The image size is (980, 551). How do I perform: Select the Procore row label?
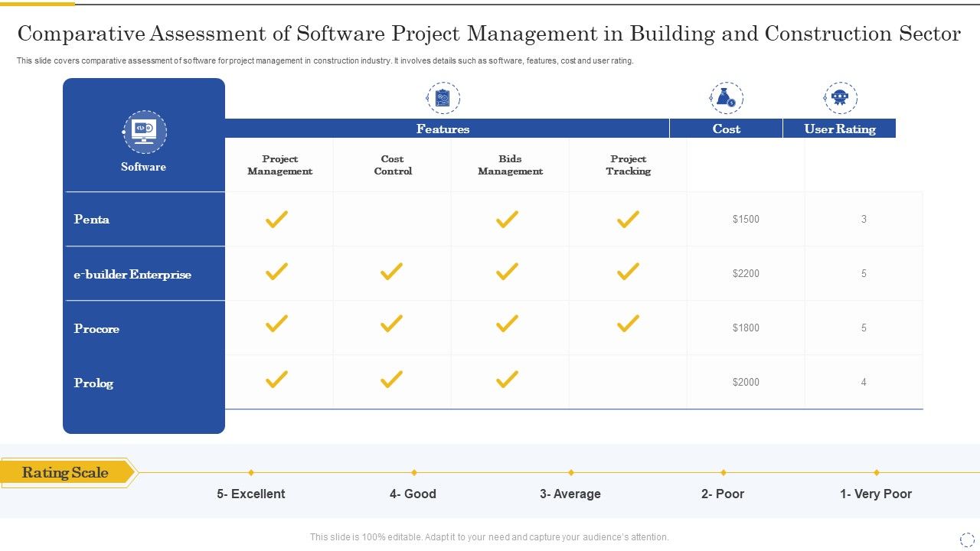96,328
